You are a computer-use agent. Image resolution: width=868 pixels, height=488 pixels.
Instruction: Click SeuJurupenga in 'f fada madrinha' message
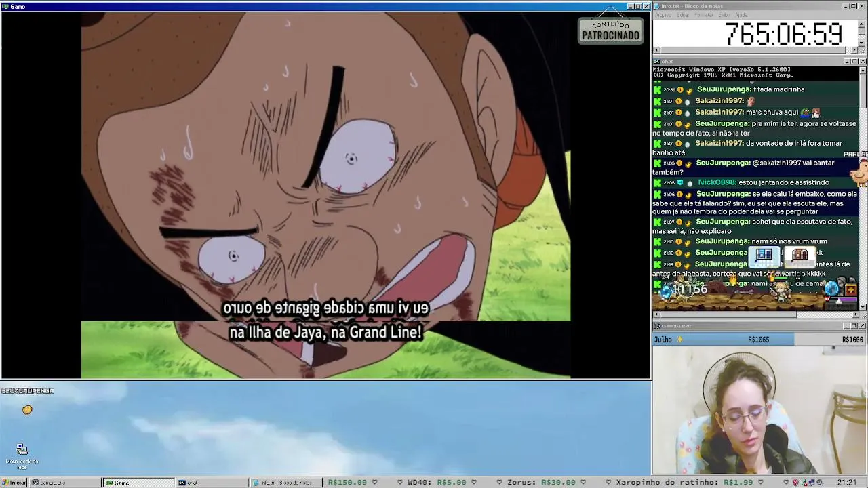(723, 89)
